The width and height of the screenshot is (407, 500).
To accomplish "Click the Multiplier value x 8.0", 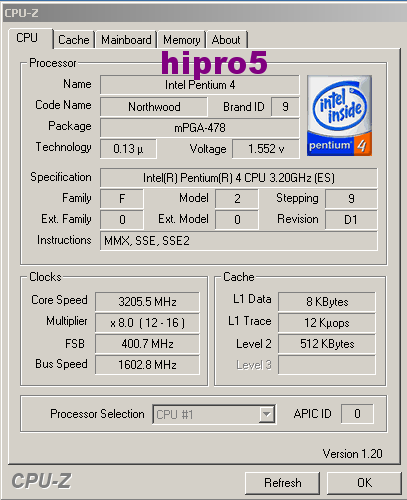I will tap(147, 323).
